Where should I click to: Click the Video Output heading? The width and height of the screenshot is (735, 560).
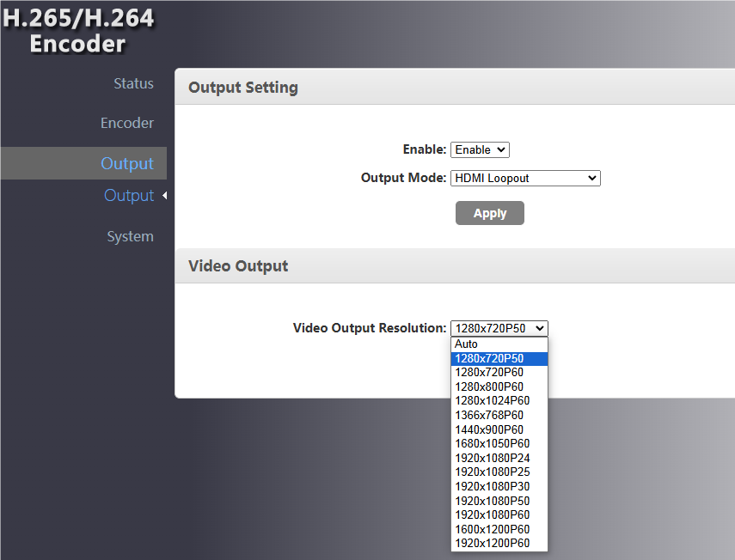[x=238, y=266]
